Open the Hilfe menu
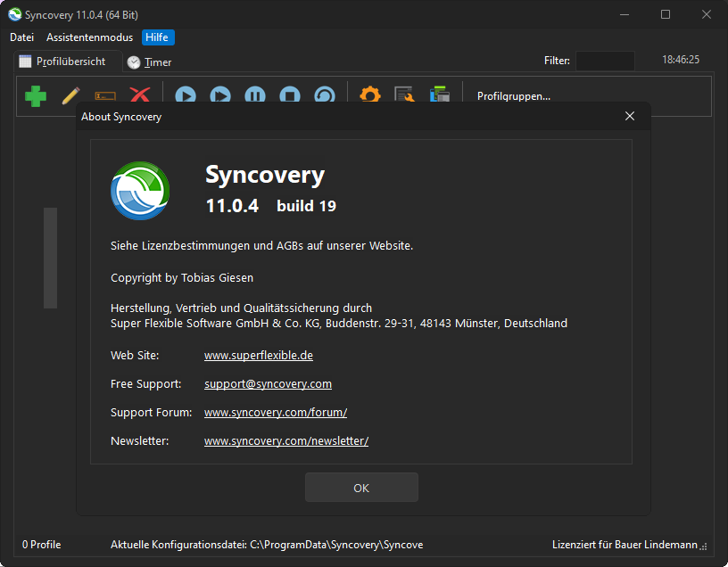This screenshot has width=728, height=567. coord(158,37)
